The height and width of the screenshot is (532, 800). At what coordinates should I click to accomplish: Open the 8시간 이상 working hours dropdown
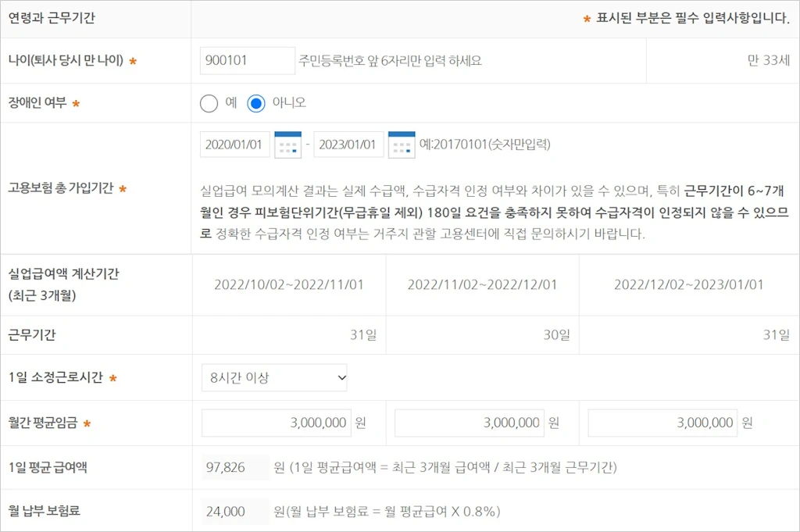point(274,377)
